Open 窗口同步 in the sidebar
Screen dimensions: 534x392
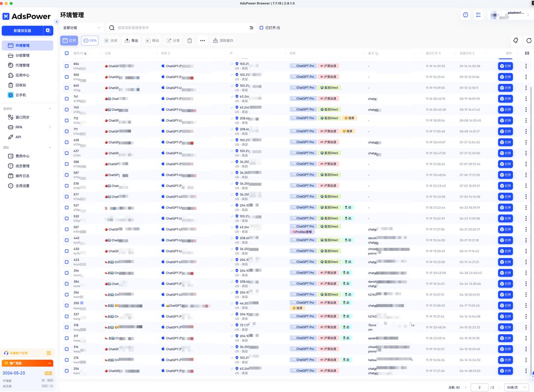(x=28, y=117)
